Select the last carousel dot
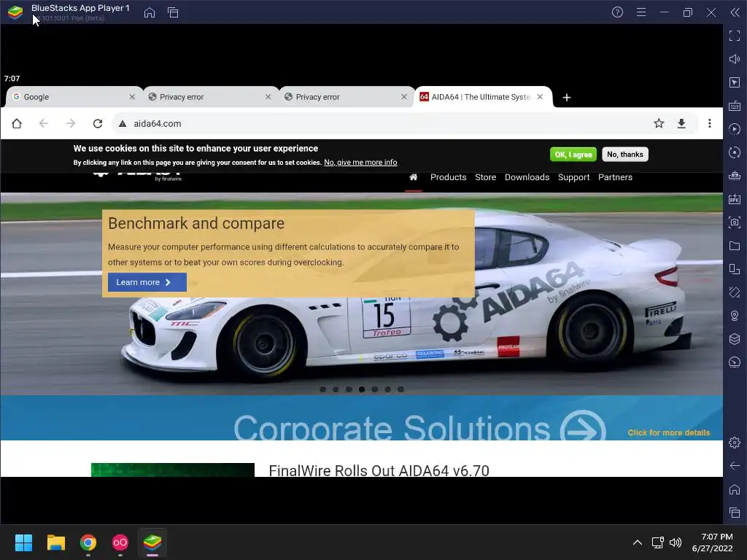Image resolution: width=747 pixels, height=560 pixels. tap(401, 389)
